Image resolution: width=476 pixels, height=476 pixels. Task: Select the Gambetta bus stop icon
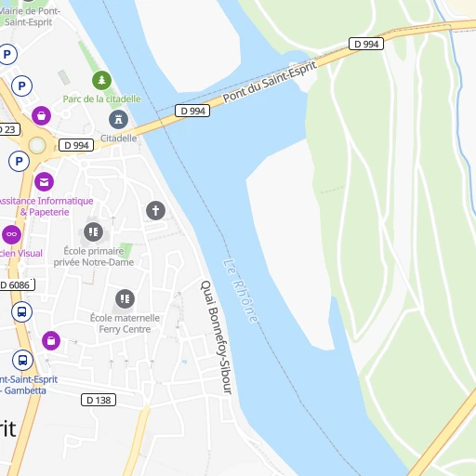[22, 361]
